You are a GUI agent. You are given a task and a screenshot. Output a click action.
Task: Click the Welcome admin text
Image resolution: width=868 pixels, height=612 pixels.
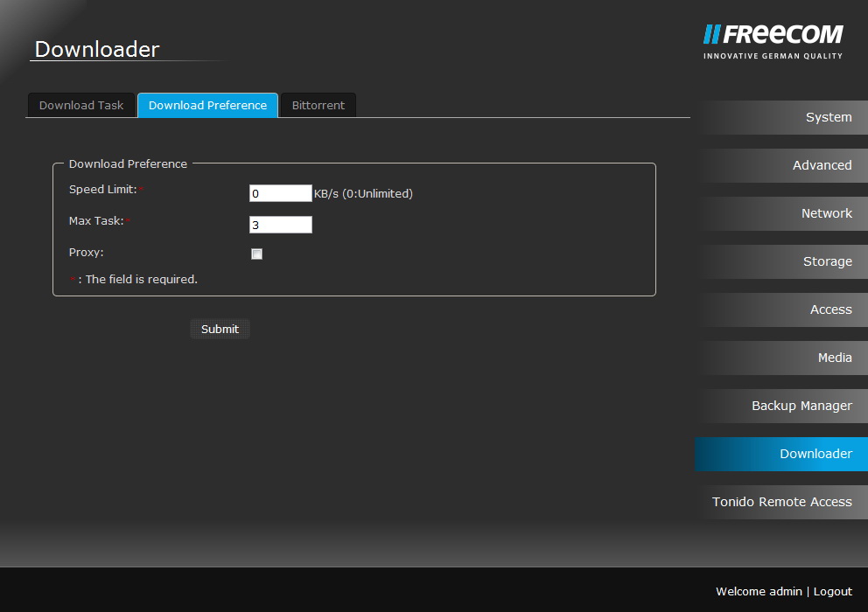coord(758,592)
